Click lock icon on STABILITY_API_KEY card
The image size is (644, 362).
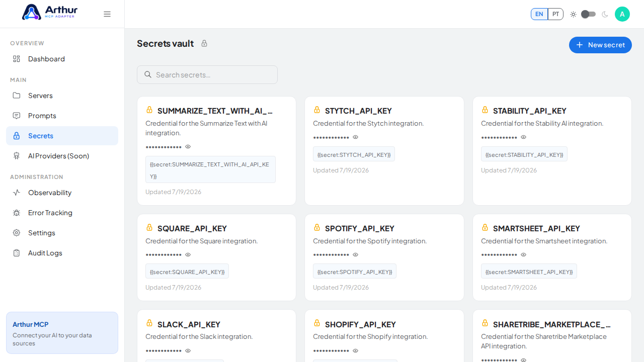click(485, 110)
